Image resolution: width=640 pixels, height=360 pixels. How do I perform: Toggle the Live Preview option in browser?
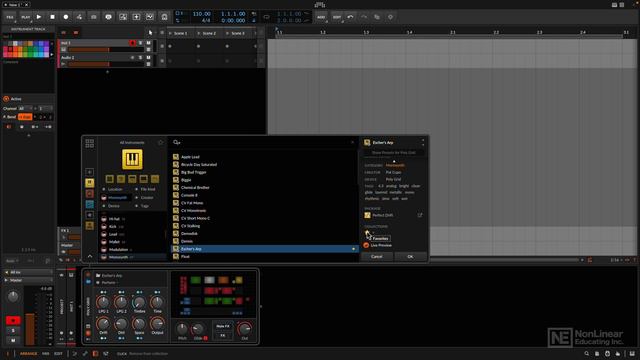(366, 245)
